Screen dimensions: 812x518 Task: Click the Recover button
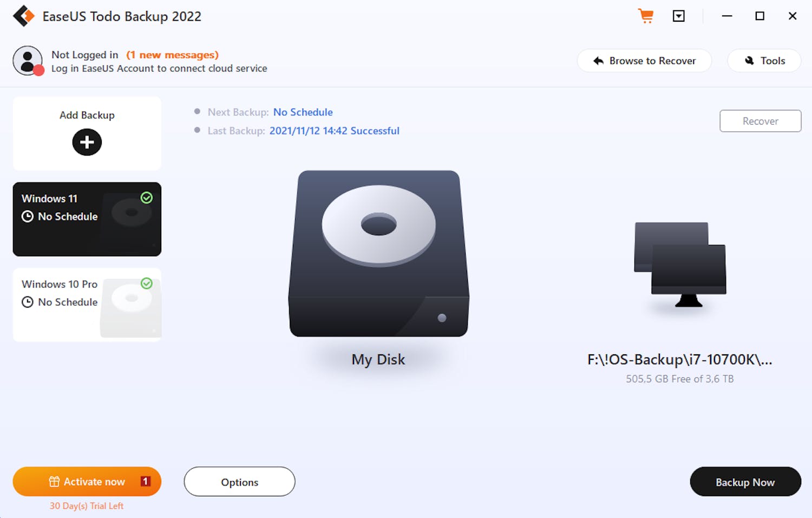click(761, 121)
